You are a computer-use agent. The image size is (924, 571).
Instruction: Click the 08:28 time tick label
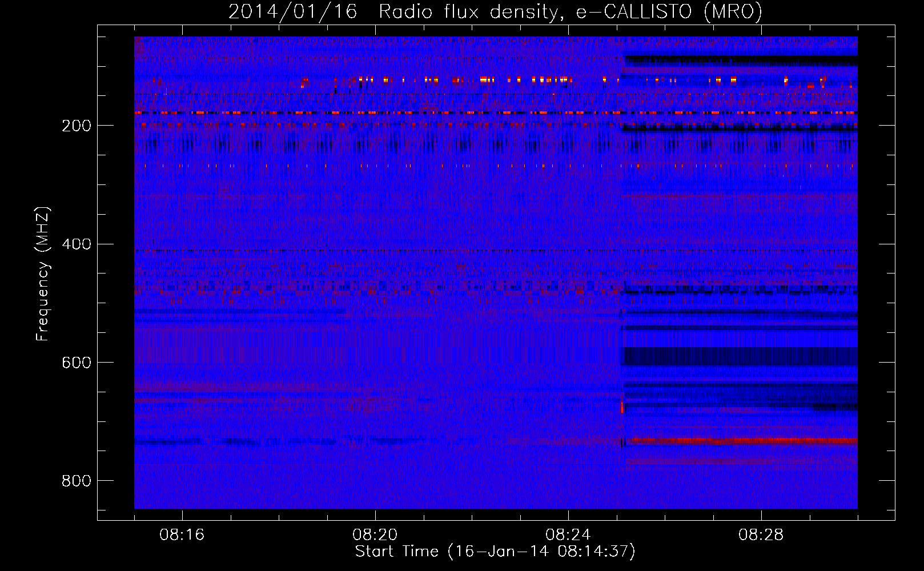[761, 535]
